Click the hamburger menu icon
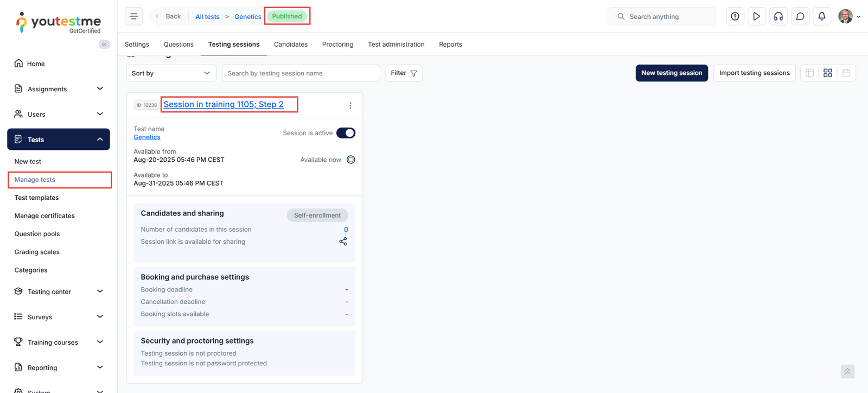Image resolution: width=868 pixels, height=393 pixels. click(134, 16)
